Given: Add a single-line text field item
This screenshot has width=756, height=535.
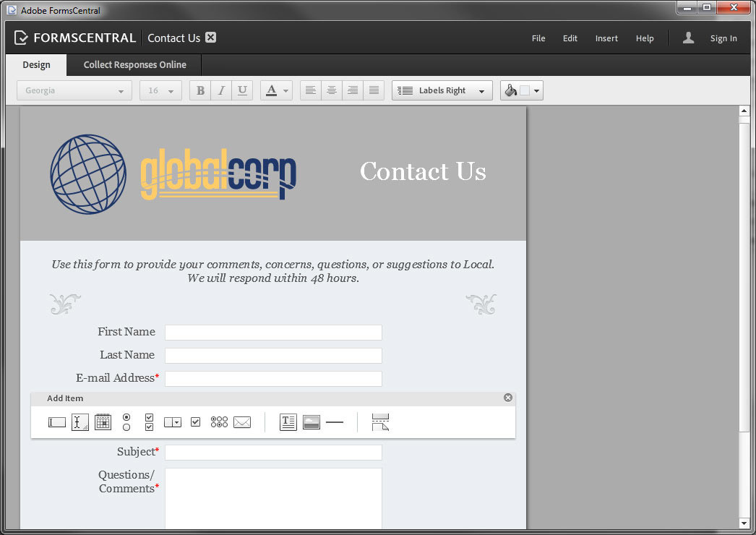Looking at the screenshot, I should (x=57, y=423).
